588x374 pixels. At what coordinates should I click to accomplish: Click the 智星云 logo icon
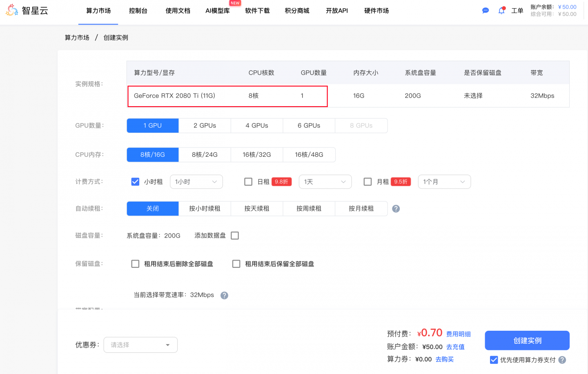coord(12,10)
